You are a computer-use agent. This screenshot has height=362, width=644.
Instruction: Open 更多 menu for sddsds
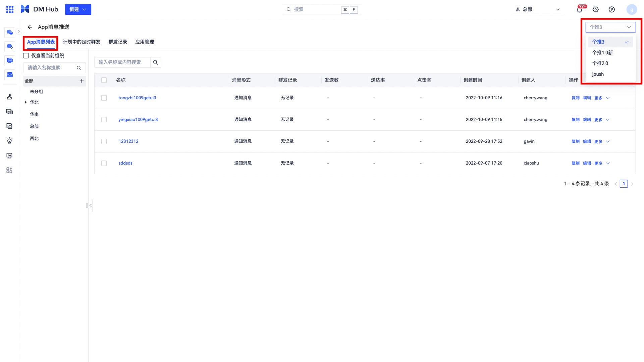(x=602, y=163)
